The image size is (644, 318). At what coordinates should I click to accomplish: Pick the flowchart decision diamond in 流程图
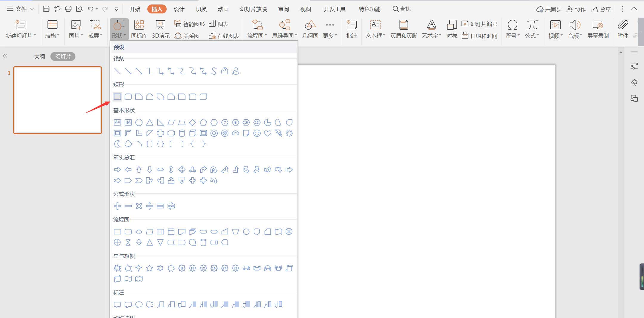click(x=139, y=232)
